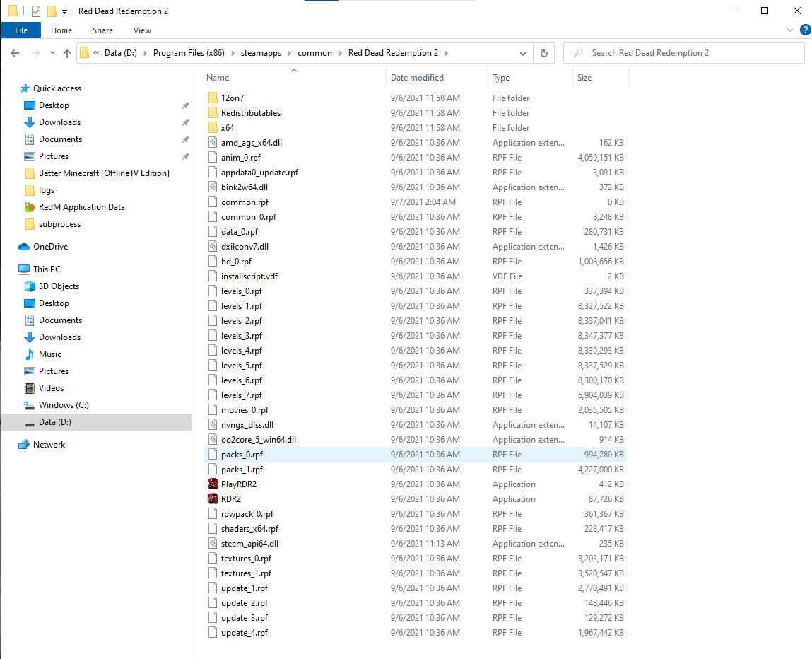Click the Help question mark icon
This screenshot has width=812, height=659.
tap(805, 30)
